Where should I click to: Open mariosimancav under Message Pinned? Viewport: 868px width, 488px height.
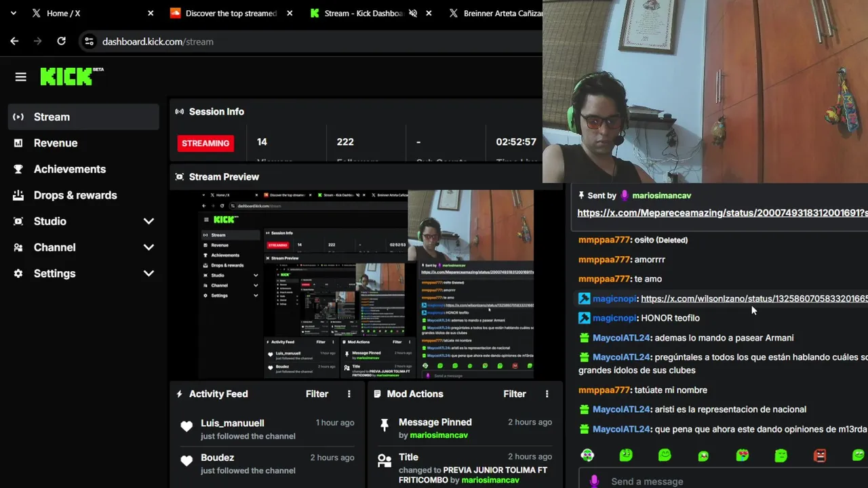(439, 435)
